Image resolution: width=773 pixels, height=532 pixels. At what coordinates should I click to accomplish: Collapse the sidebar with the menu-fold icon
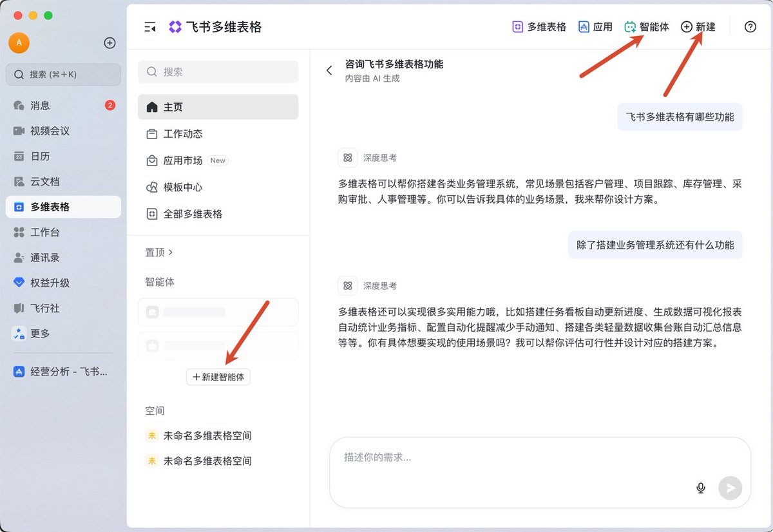150,27
